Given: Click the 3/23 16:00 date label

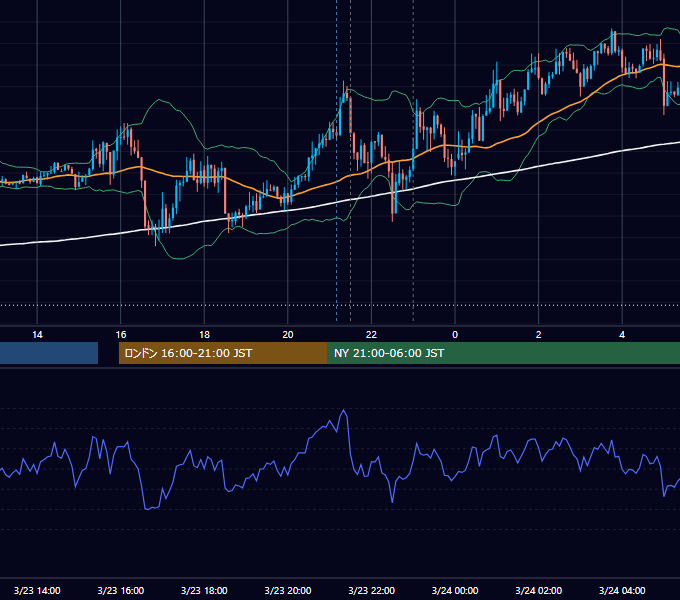Looking at the screenshot, I should coord(121,590).
